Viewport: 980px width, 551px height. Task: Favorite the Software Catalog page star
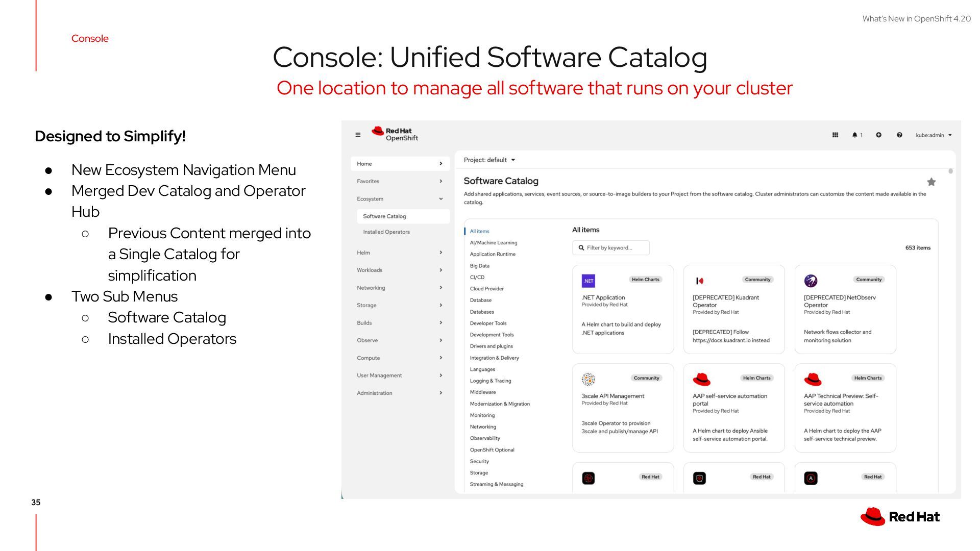[x=931, y=182]
